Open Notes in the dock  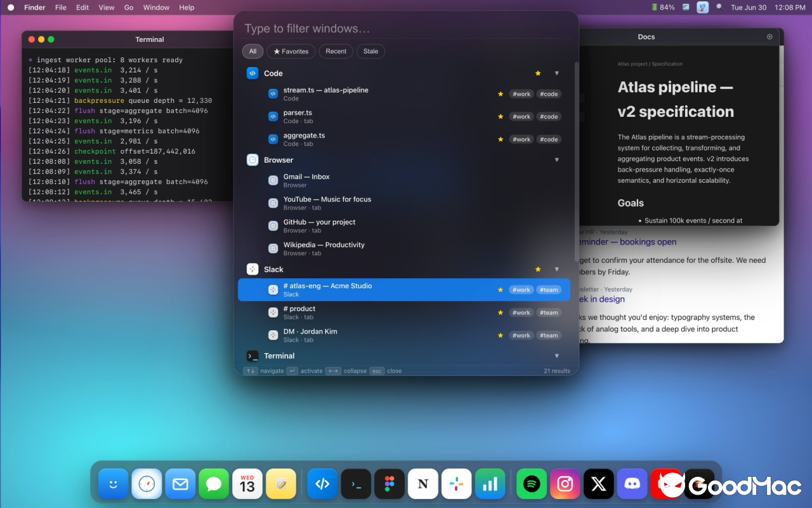point(281,484)
